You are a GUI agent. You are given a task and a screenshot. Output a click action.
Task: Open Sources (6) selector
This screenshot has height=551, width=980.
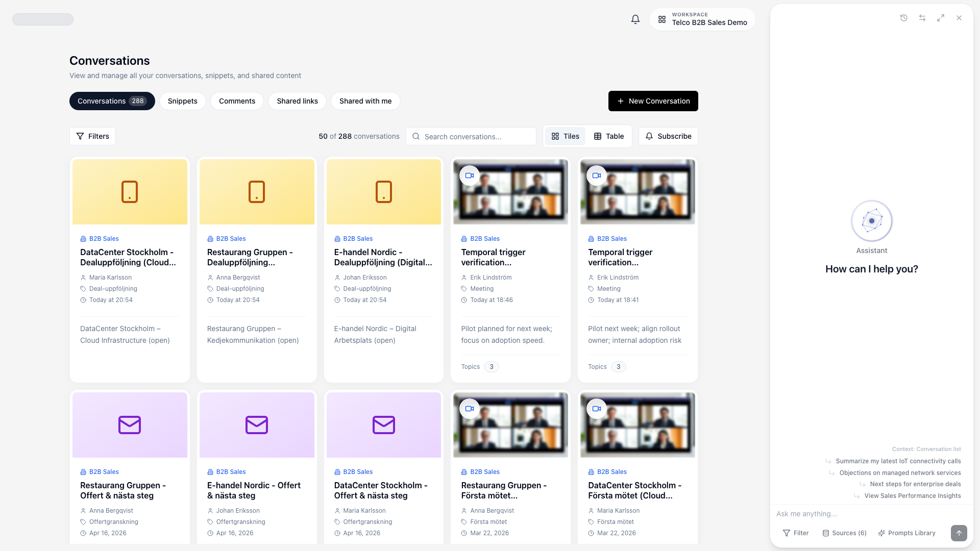point(844,533)
